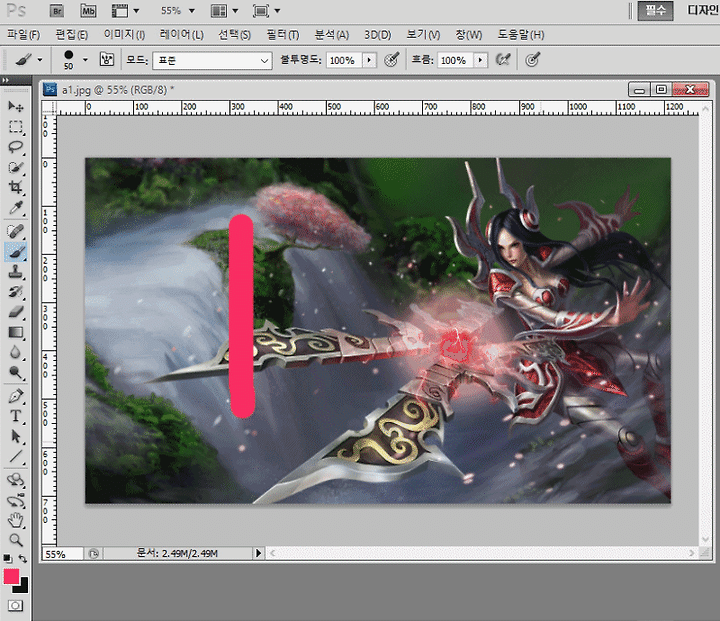720x621 pixels.
Task: Open the 레이어(L) menu
Action: pyautogui.click(x=182, y=35)
